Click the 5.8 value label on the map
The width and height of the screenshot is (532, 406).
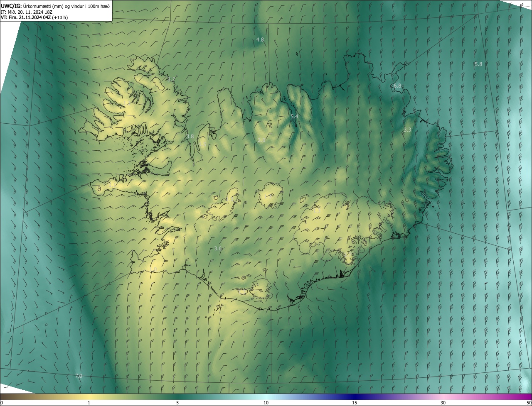pos(478,64)
